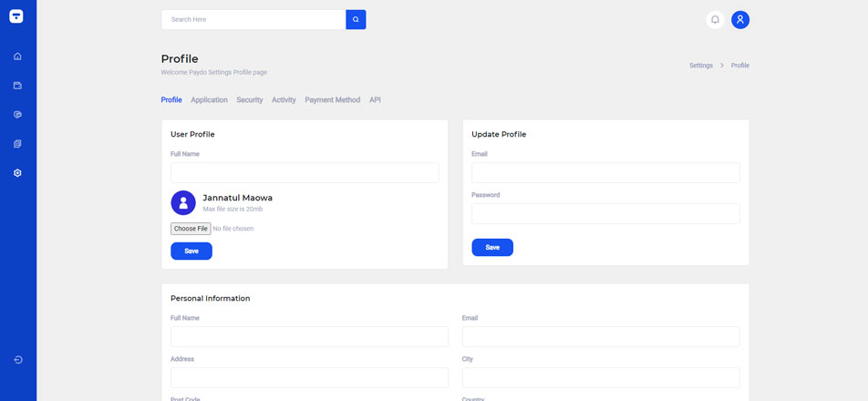Select the API tab
The image size is (868, 401).
click(x=375, y=100)
